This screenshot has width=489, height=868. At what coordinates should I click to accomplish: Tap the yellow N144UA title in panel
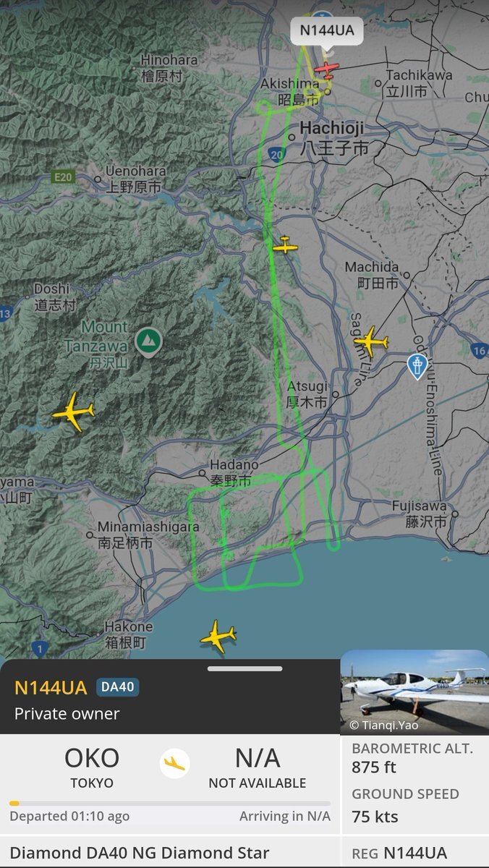[x=51, y=687]
